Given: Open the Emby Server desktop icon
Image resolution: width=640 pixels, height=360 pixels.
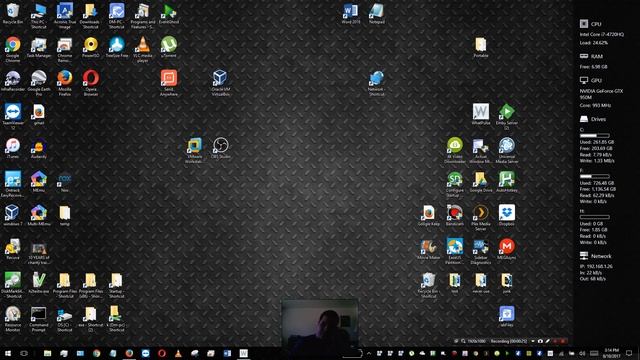Looking at the screenshot, I should (507, 116).
